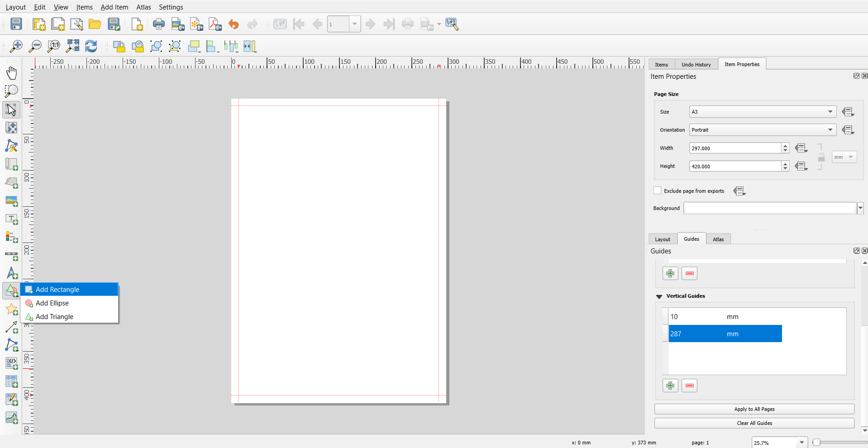Open the zoom level 25.7% dropdown
The image size is (868, 448).
coord(801,443)
